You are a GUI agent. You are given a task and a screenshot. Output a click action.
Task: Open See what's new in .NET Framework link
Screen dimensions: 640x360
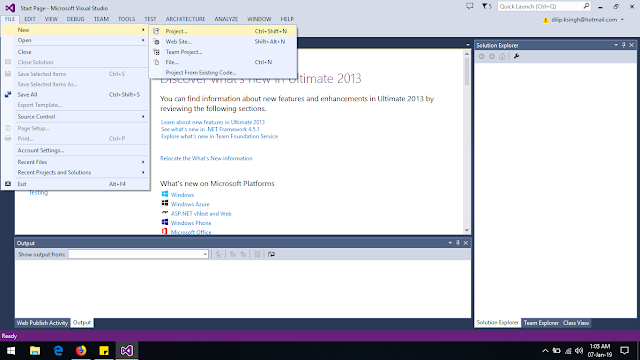point(210,129)
